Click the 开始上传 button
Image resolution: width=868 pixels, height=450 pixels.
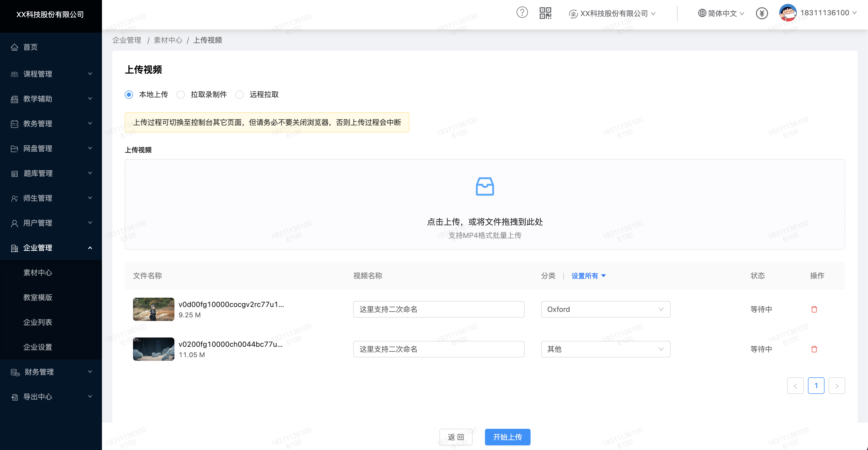point(507,437)
